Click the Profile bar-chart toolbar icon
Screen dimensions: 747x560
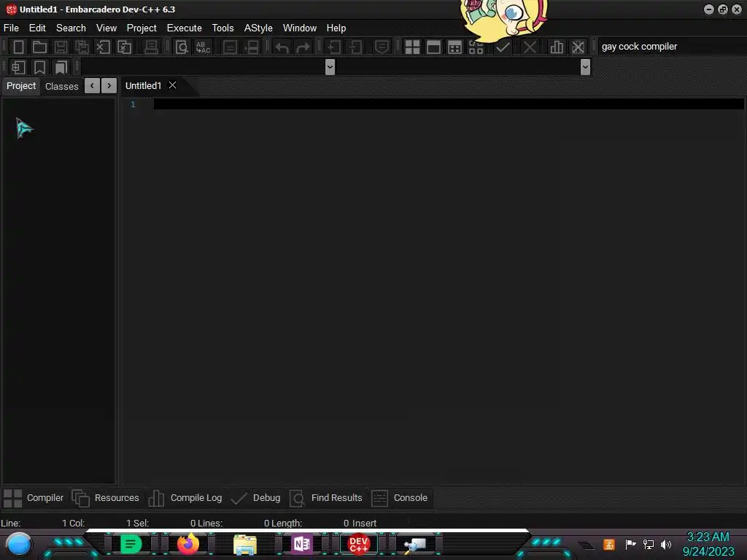556,47
